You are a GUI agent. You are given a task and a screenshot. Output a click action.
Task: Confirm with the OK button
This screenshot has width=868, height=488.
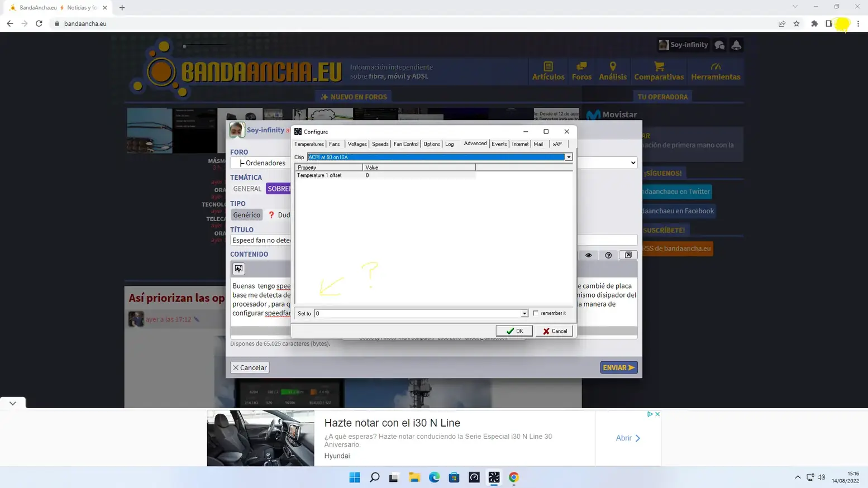tap(514, 331)
